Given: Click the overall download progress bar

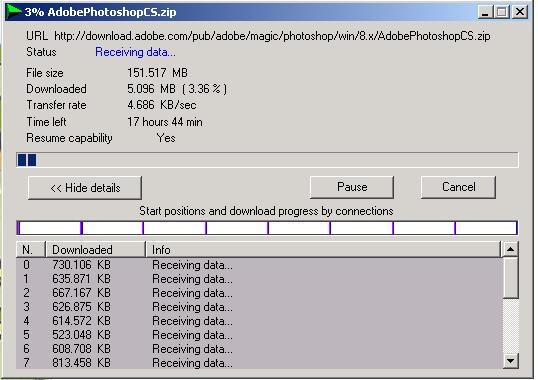Looking at the screenshot, I should (267, 160).
